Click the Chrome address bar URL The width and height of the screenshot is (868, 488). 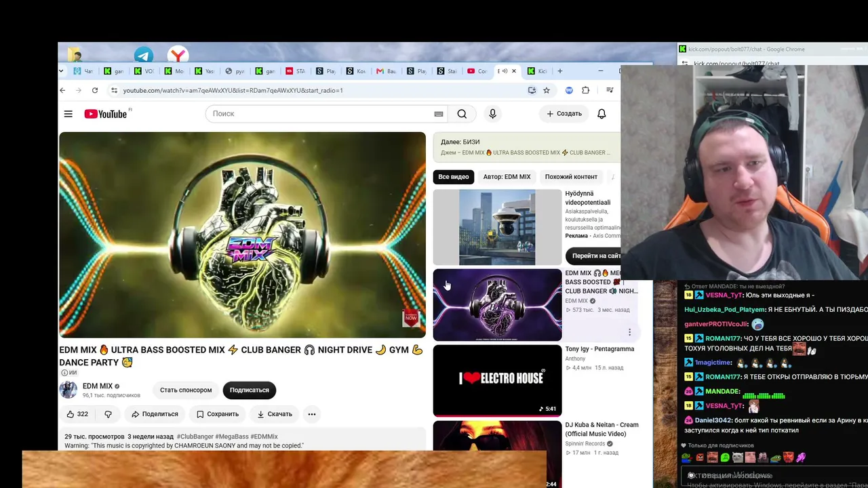(x=233, y=90)
